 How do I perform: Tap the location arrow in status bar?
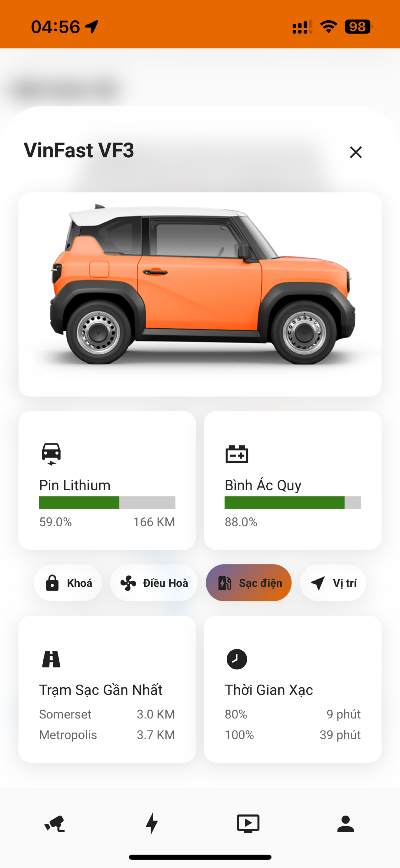pyautogui.click(x=92, y=27)
